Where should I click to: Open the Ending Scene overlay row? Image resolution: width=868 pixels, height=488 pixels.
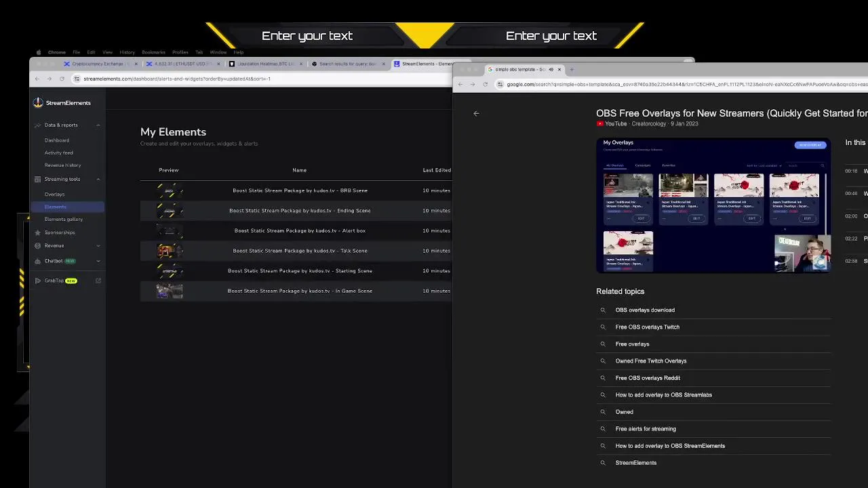(296, 211)
